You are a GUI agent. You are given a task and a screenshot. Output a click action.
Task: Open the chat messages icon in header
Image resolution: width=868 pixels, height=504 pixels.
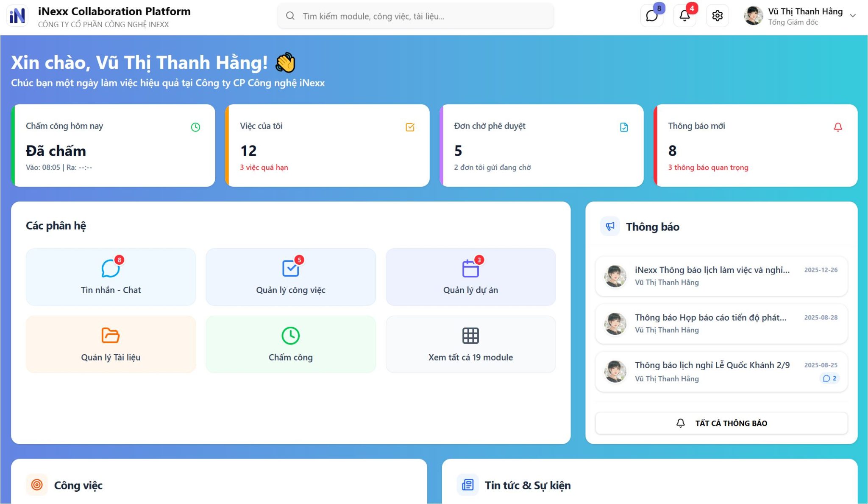pyautogui.click(x=651, y=16)
